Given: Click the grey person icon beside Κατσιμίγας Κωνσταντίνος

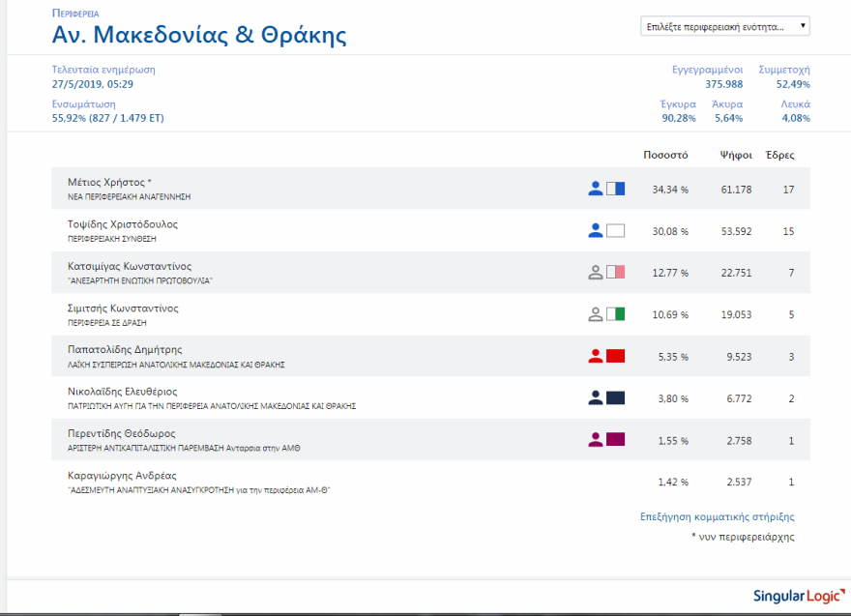Looking at the screenshot, I should tap(596, 273).
